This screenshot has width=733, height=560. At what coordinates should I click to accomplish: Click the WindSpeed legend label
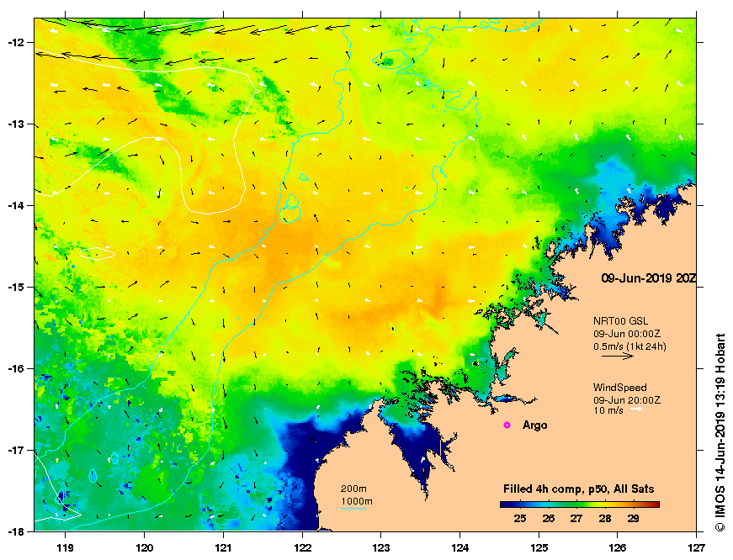(620, 387)
